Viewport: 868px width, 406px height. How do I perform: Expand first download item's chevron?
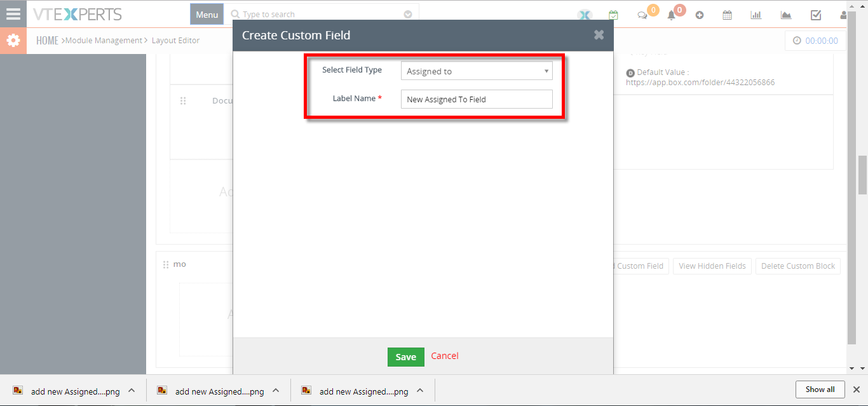[x=132, y=391]
